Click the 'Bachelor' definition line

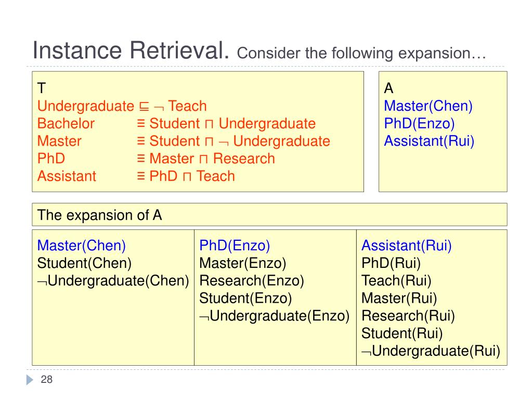point(176,123)
